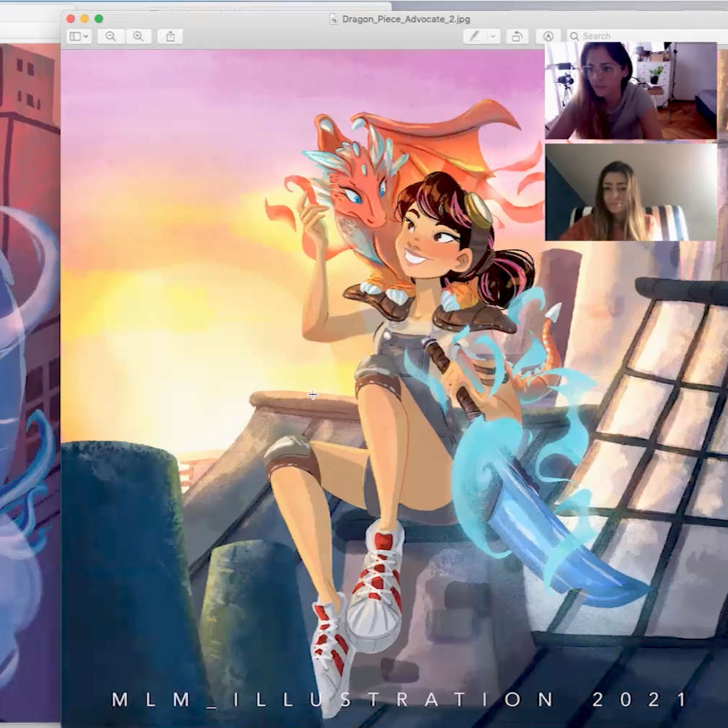
Task: Select the Highlight pen tool
Action: click(474, 36)
